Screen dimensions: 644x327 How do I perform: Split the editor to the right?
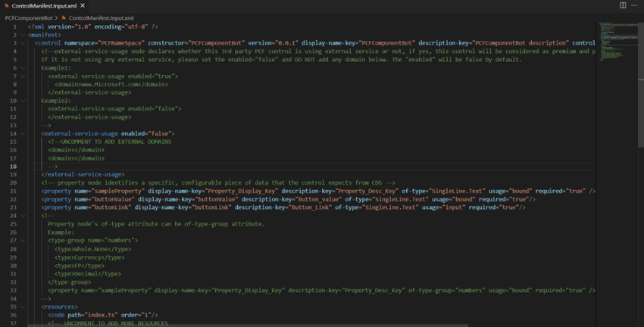[x=623, y=5]
